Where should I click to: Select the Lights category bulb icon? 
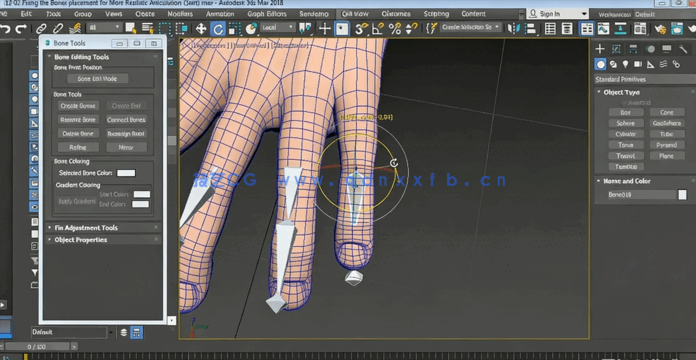(x=626, y=64)
